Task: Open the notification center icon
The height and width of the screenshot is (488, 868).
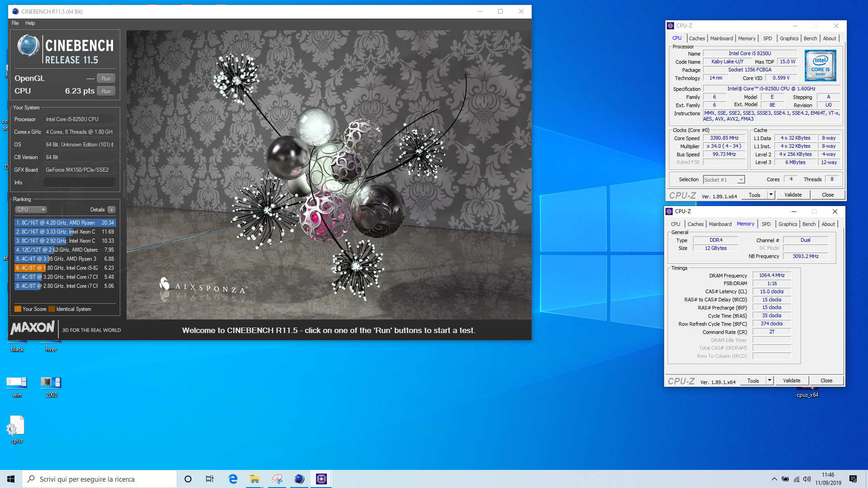Action: 853,479
